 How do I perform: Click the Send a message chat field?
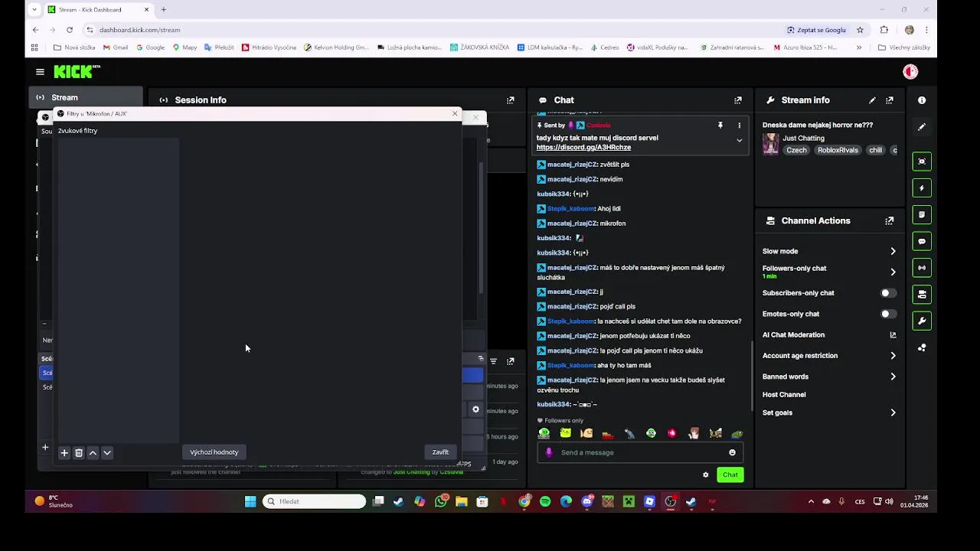[642, 452]
